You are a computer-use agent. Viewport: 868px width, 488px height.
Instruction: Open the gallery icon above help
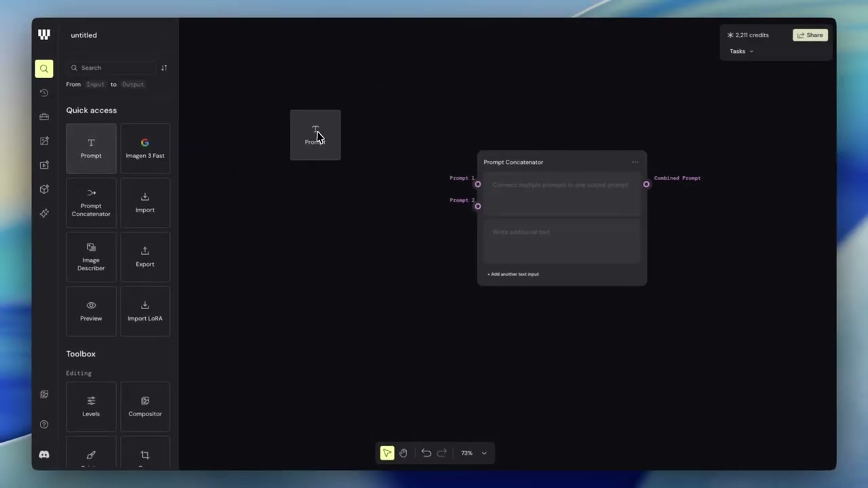coord(44,394)
